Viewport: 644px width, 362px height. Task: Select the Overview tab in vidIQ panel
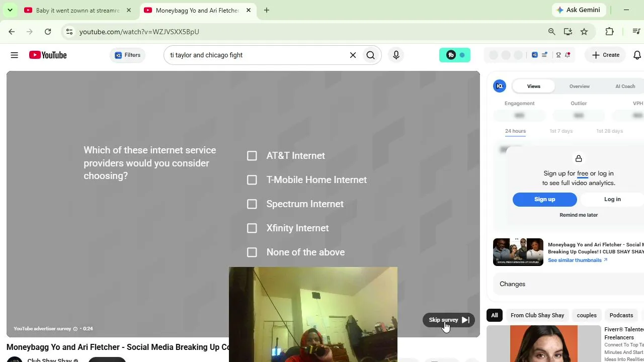click(x=580, y=86)
